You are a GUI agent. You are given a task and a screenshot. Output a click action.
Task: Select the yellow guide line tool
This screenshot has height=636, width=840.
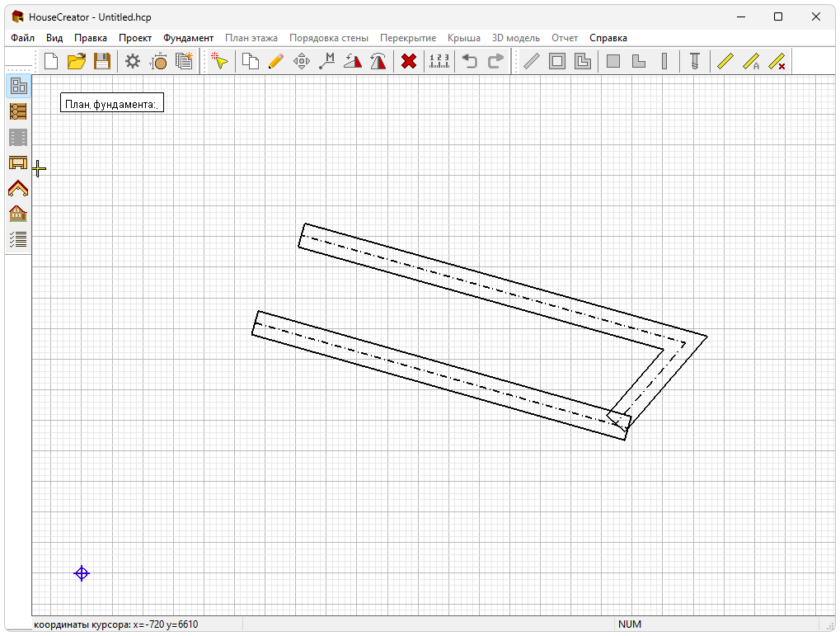(725, 61)
